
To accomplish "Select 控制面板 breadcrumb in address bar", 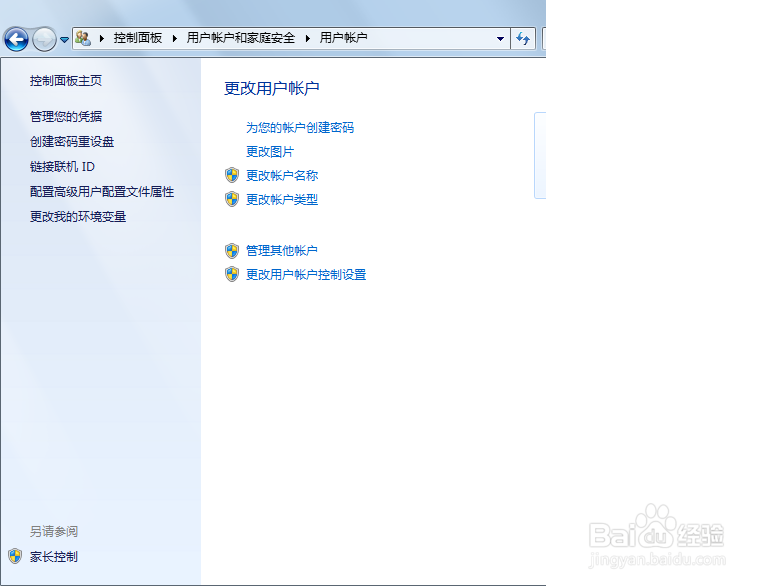I will coord(138,38).
